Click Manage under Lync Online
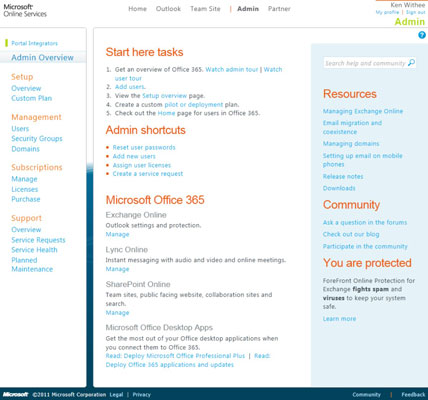Image resolution: width=428 pixels, height=400 pixels. coord(117,269)
